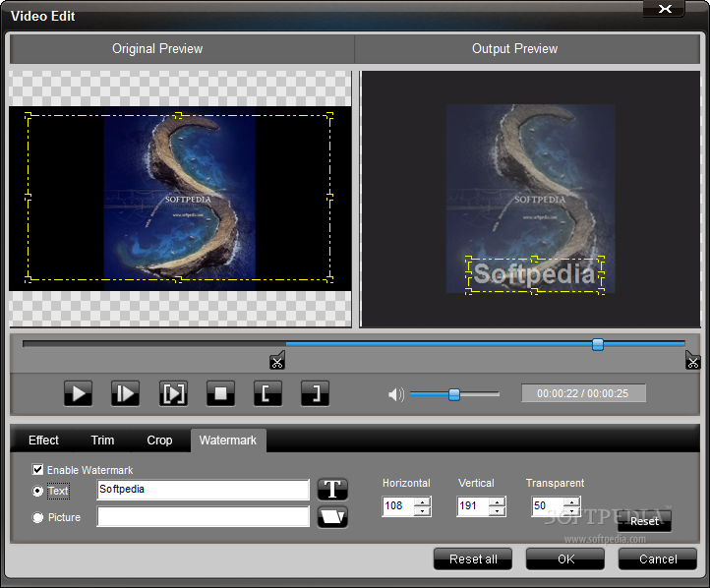Click the Cancel button
710x588 pixels.
[x=658, y=559]
